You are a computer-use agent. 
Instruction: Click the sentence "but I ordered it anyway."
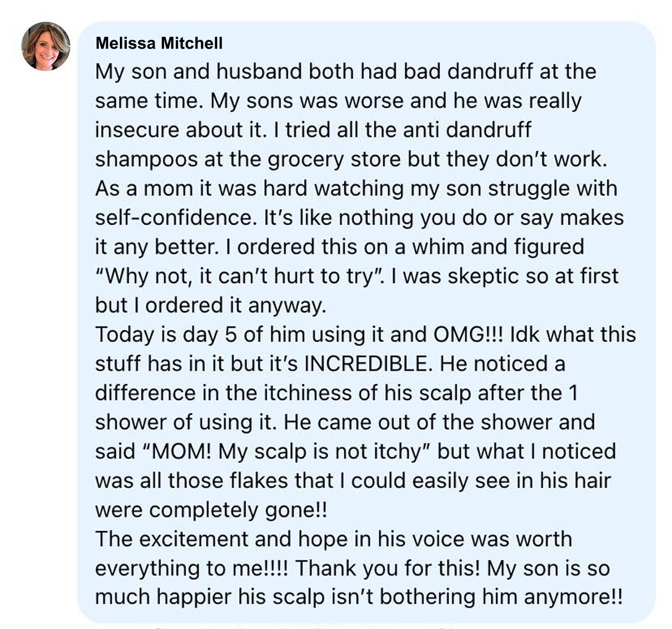click(211, 306)
